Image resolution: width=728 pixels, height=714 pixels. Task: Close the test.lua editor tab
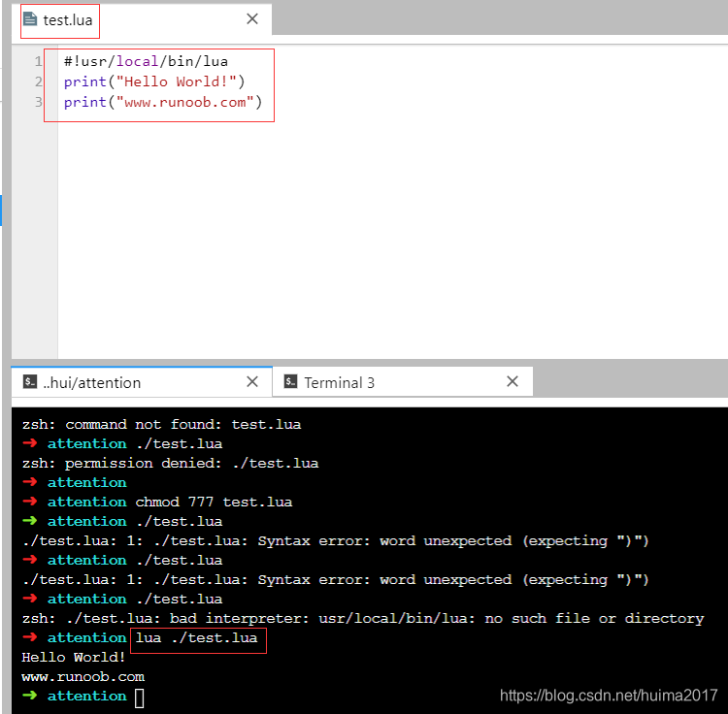pos(252,19)
